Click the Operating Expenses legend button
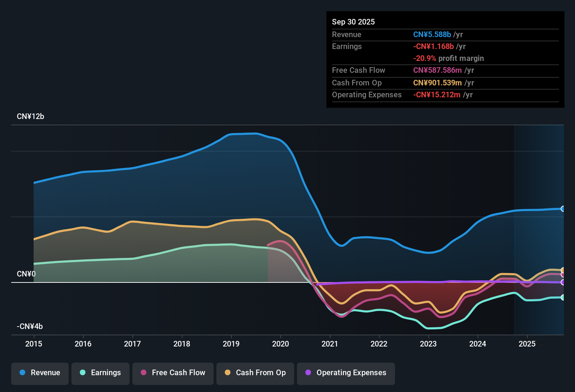This screenshot has width=575, height=392. point(346,373)
